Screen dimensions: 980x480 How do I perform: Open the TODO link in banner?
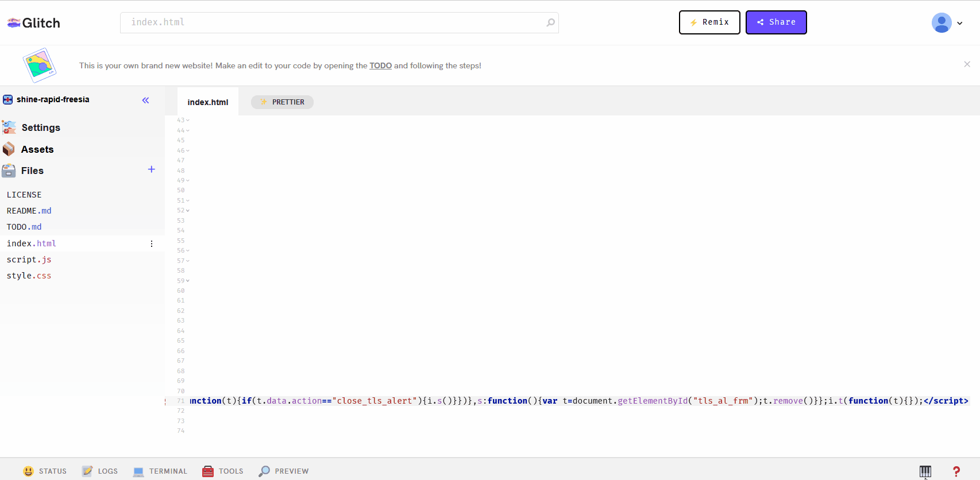pos(380,65)
